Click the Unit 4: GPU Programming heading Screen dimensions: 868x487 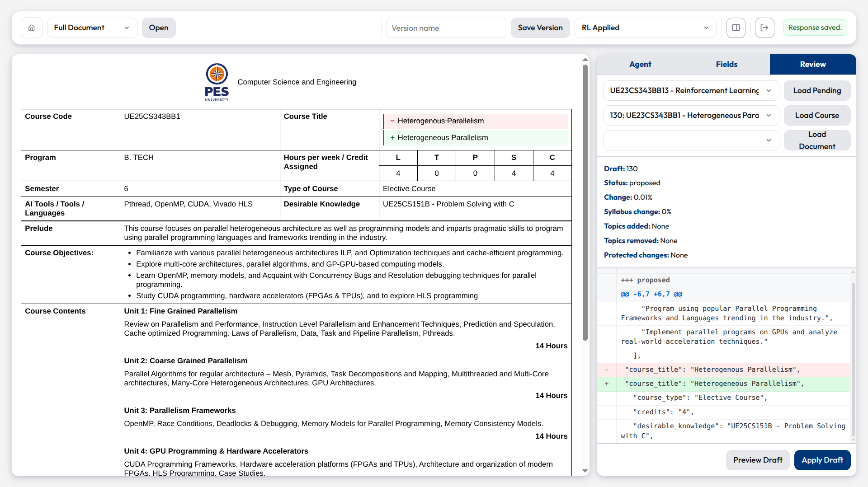[x=216, y=451]
